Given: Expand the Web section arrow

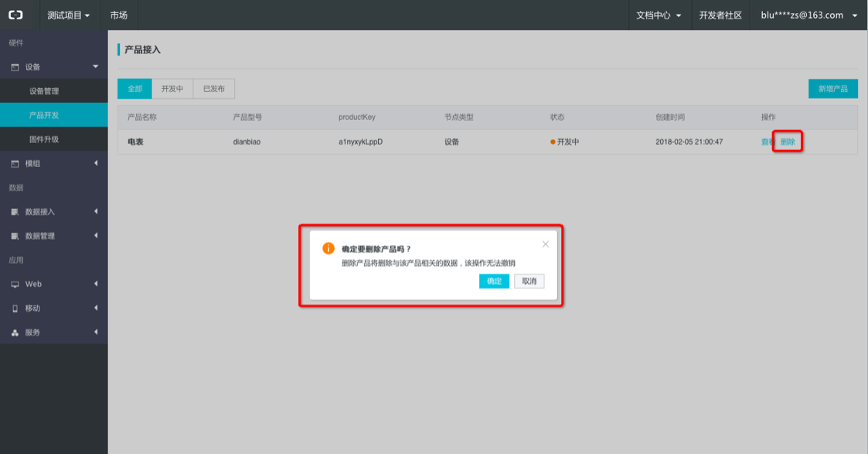Looking at the screenshot, I should point(96,284).
